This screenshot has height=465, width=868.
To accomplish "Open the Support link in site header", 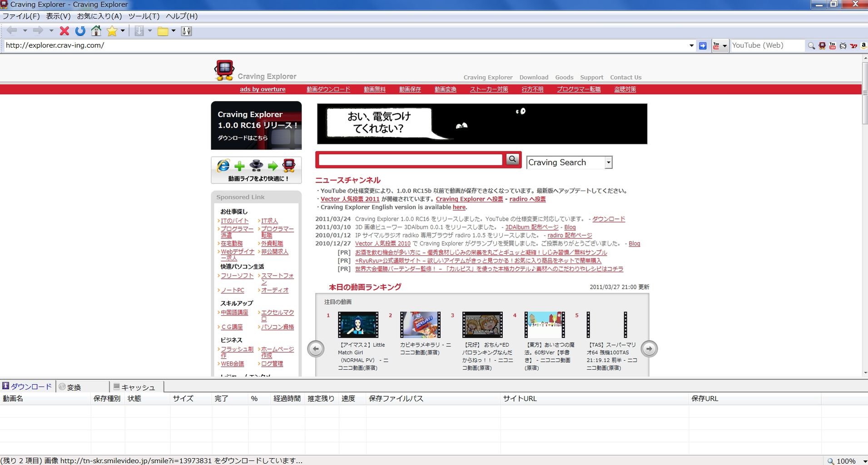I will click(591, 77).
